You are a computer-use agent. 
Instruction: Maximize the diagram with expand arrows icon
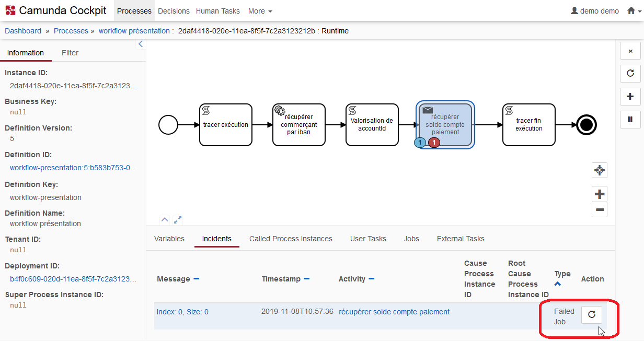(x=178, y=220)
